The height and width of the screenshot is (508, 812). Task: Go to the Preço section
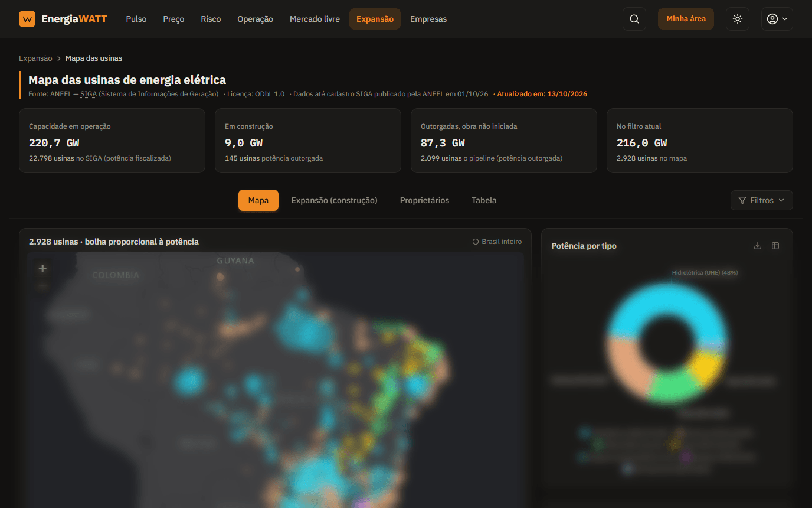(173, 19)
